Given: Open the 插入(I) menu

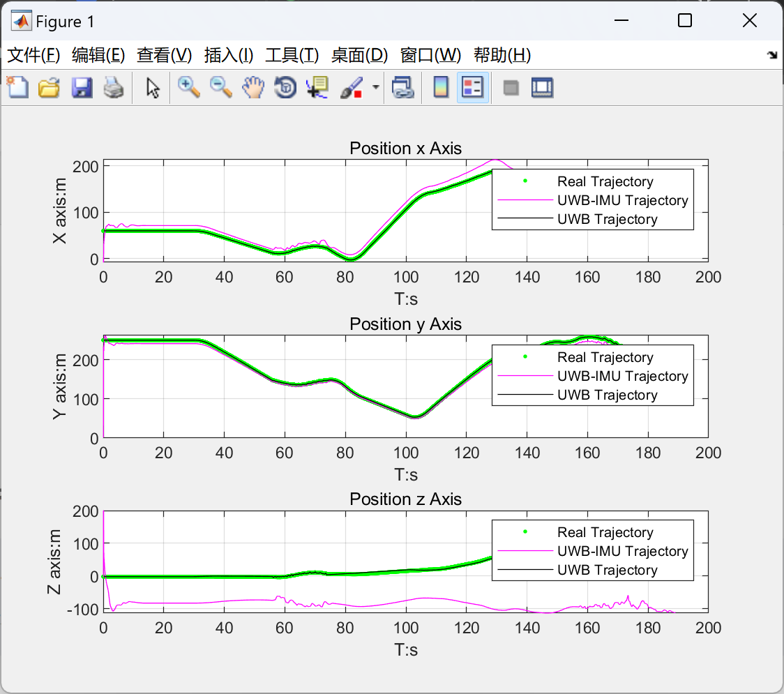Looking at the screenshot, I should click(228, 55).
